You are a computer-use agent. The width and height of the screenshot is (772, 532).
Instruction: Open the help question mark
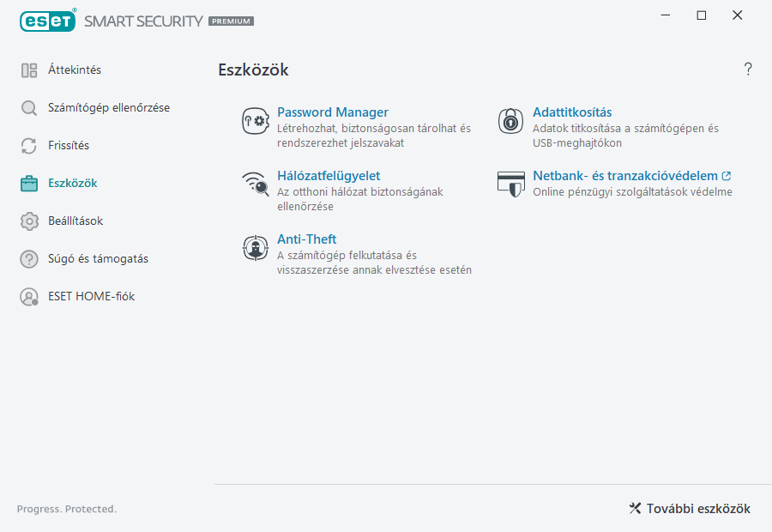(747, 70)
